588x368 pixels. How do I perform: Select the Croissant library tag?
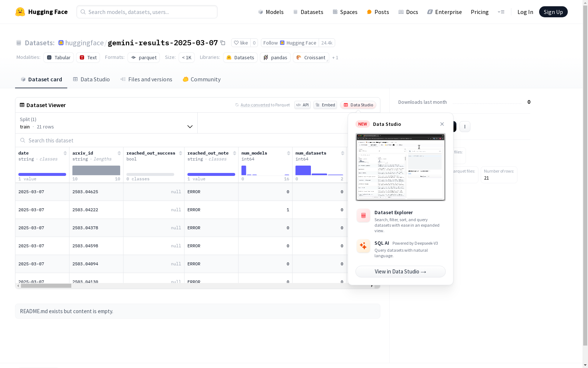[311, 57]
